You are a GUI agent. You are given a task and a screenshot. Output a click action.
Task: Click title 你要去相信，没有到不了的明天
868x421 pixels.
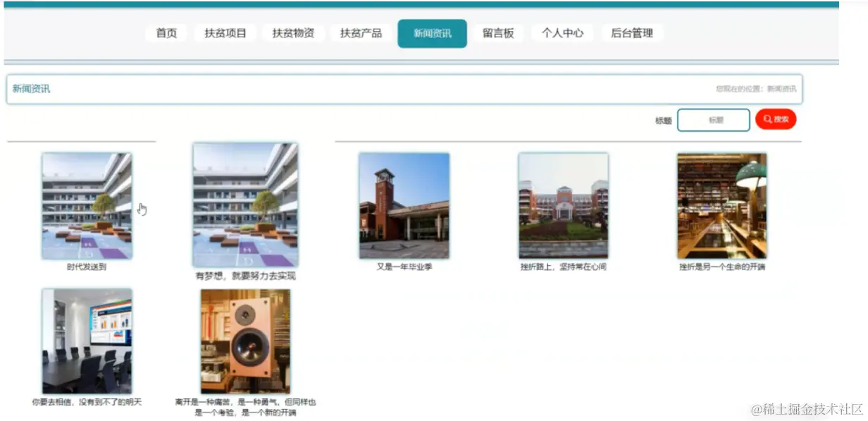coord(87,403)
